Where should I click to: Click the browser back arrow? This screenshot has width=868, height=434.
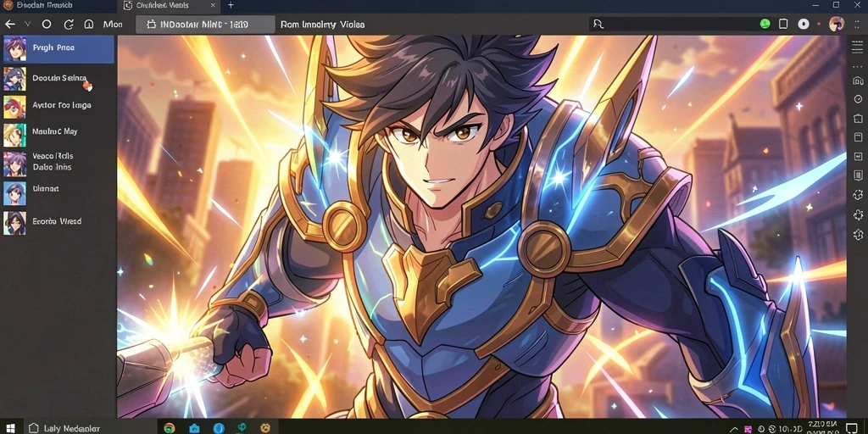pos(10,25)
